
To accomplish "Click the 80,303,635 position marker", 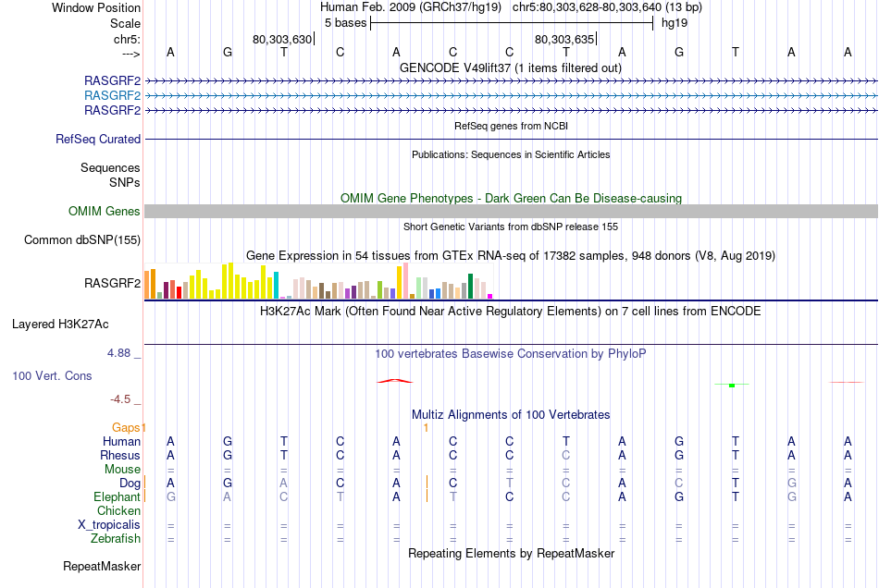I will click(x=564, y=39).
